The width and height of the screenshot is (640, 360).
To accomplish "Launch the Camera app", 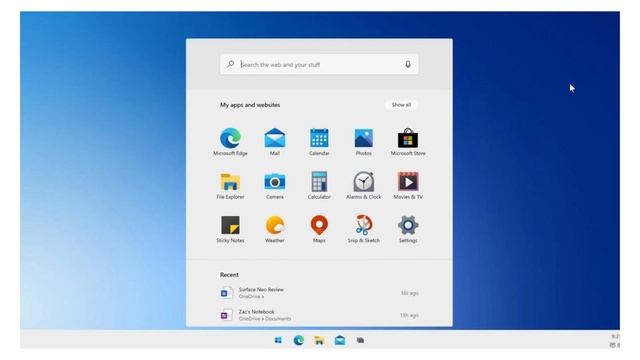I will 275,186.
